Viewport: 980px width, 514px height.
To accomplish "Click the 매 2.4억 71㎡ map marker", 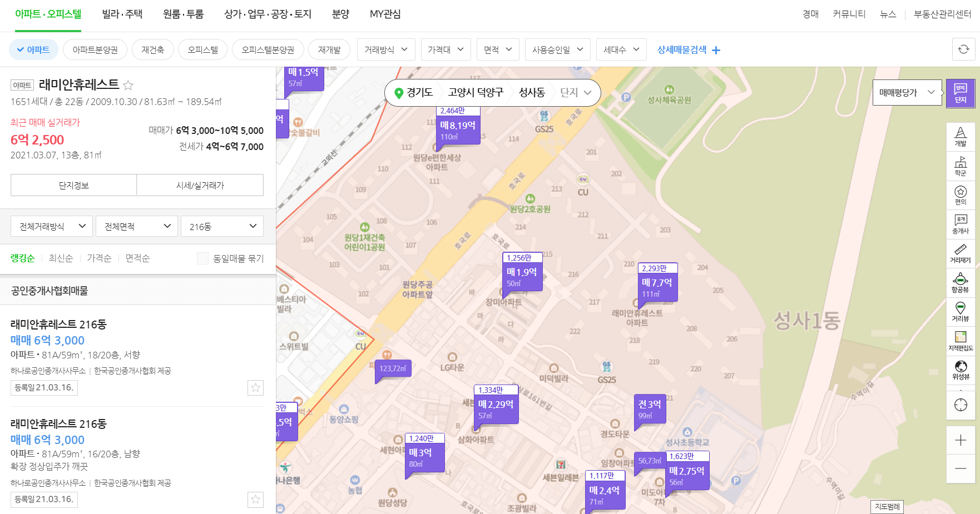I will point(605,490).
